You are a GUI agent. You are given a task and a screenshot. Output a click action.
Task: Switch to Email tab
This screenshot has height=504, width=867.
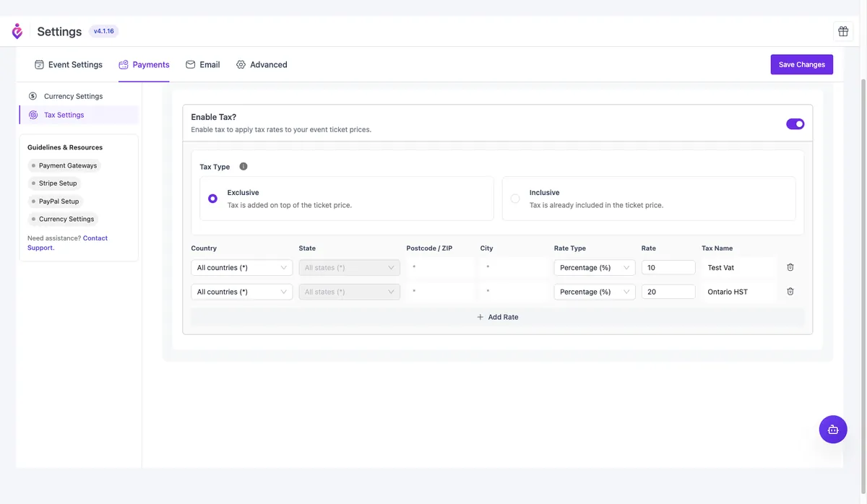point(203,64)
